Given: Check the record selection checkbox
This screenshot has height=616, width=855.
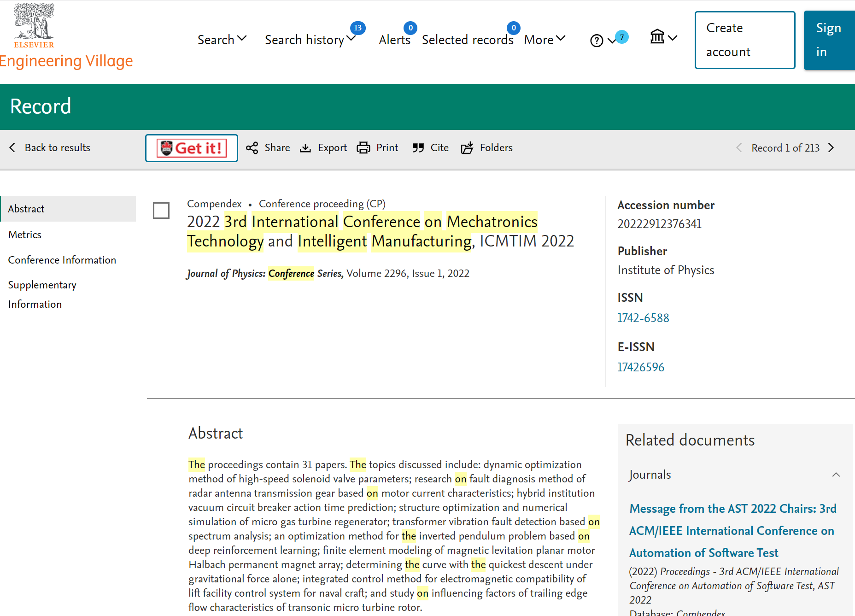Looking at the screenshot, I should click(161, 211).
